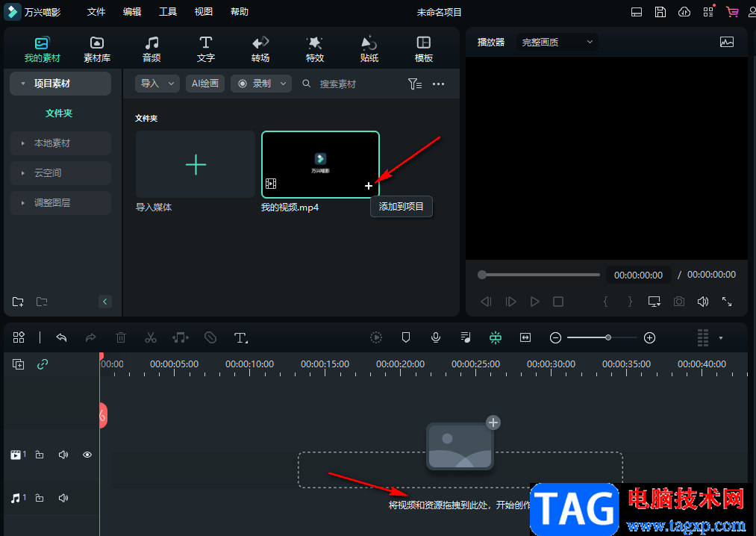Set mark in point brace
This screenshot has width=756, height=536.
[605, 302]
